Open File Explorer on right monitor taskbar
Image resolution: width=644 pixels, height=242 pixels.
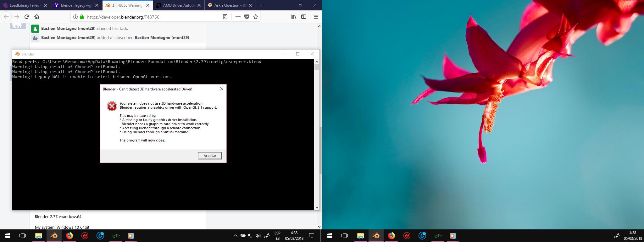click(360, 236)
